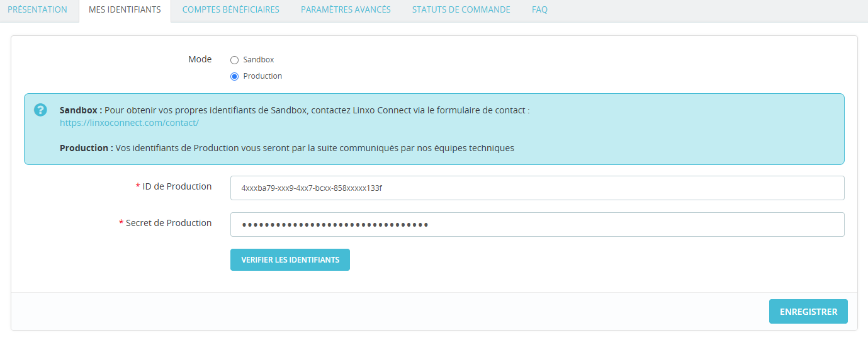Click the ID de Production field label
868x352 pixels.
[x=177, y=186]
